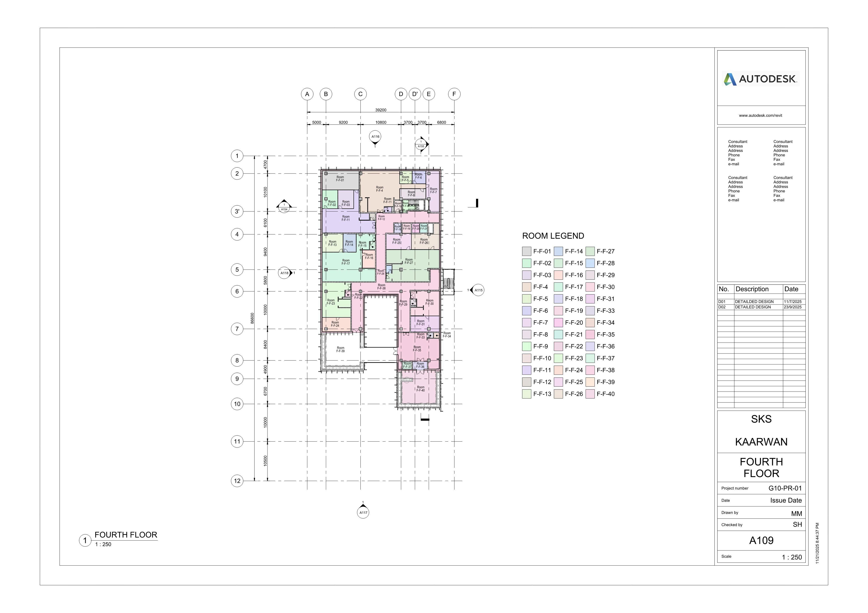This screenshot has width=868, height=613.
Task: Select the A115 elevation marker
Action: [478, 290]
